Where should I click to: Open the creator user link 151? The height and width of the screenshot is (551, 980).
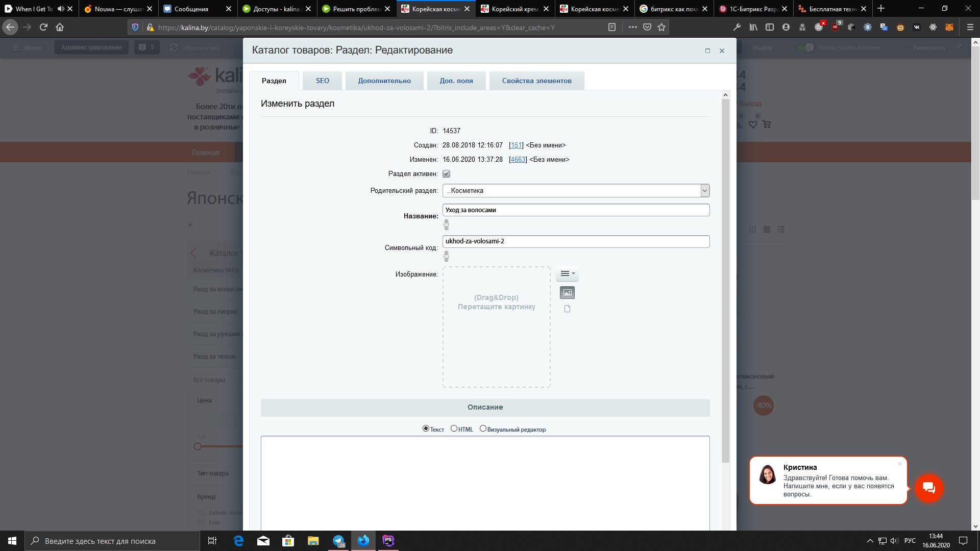[516, 145]
